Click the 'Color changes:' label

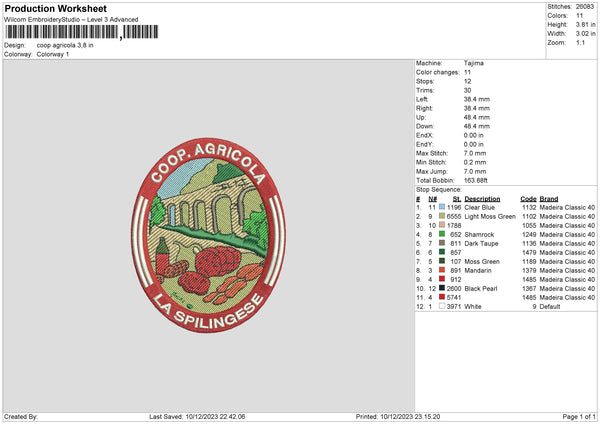437,72
